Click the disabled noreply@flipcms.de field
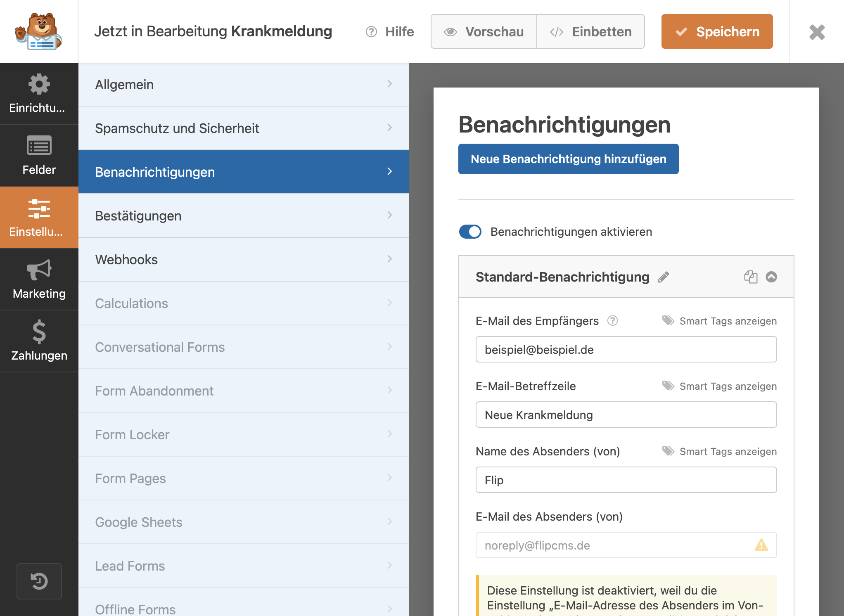Viewport: 844px width, 616px height. coord(626,545)
